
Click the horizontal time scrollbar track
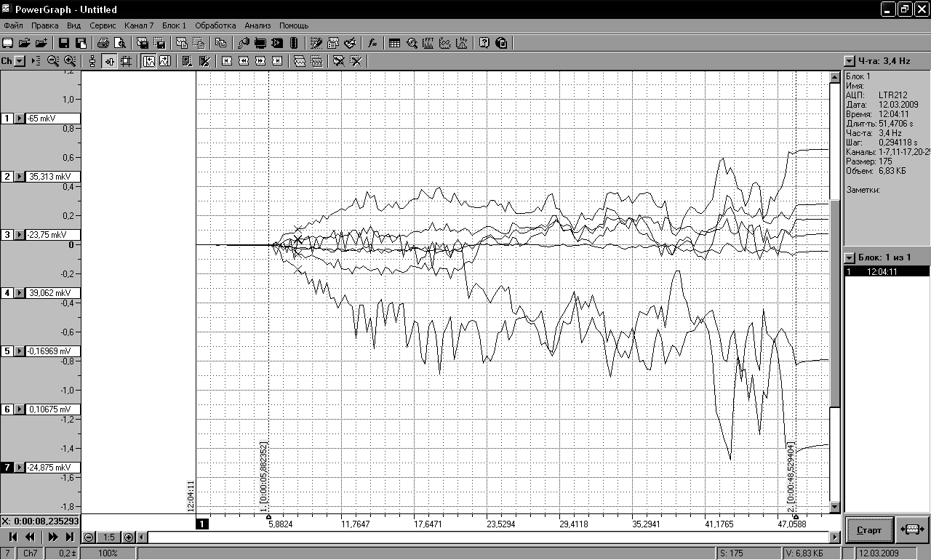(x=487, y=537)
